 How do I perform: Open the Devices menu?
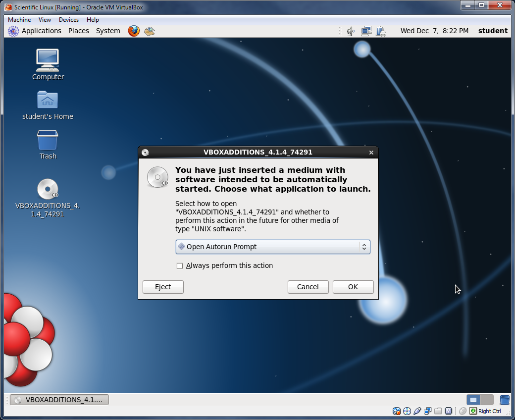click(69, 20)
